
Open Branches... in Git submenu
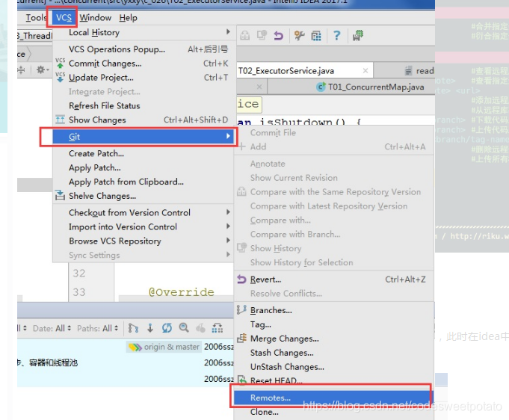click(333, 310)
